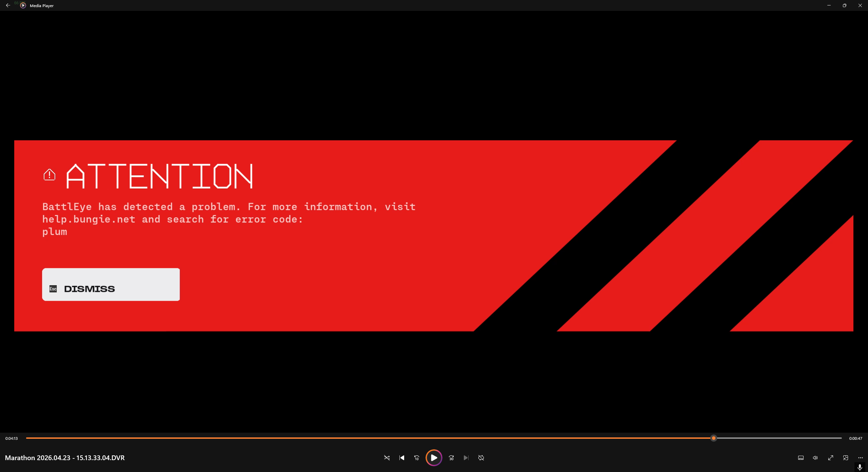
Task: Click the remaining time 0:00:47 label
Action: point(855,438)
